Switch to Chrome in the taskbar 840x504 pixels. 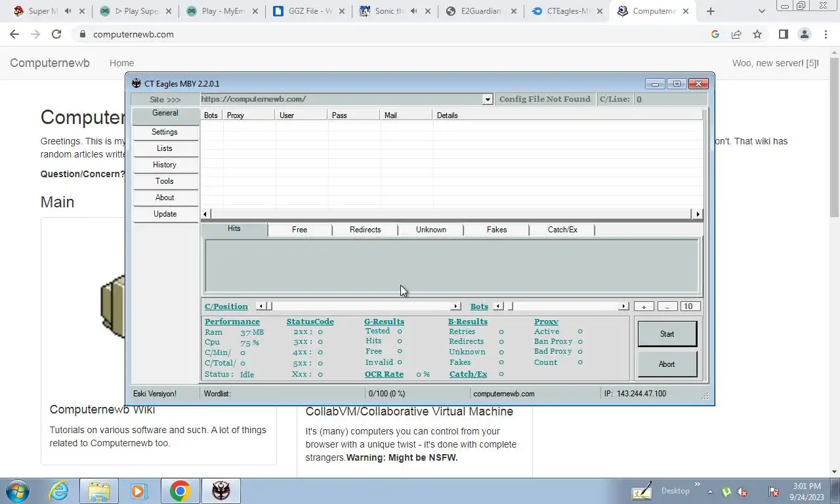click(180, 491)
